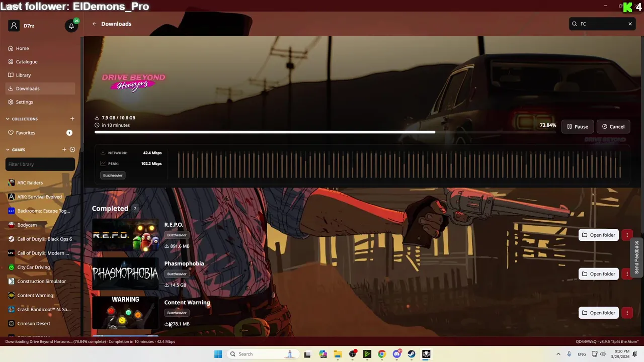Select Crimson Desert in the library

[x=40, y=324]
